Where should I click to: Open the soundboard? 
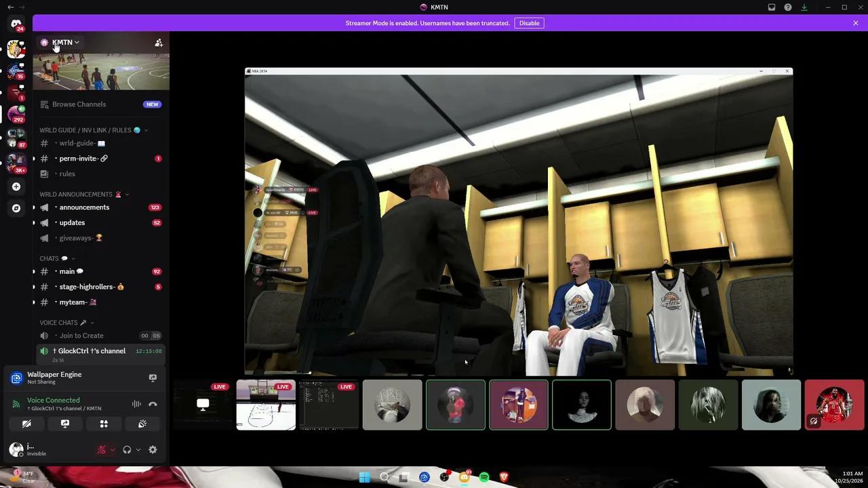pyautogui.click(x=142, y=424)
